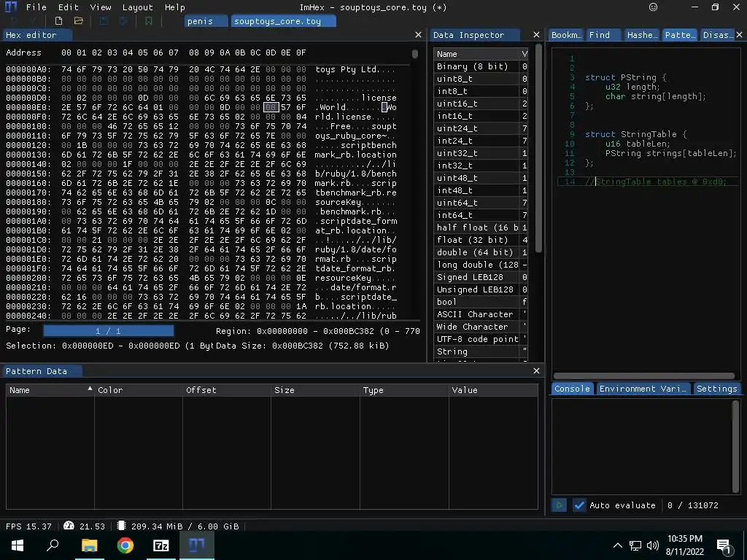The height and width of the screenshot is (560, 747).
Task: Switch to the Pattern editor tab
Action: (x=680, y=35)
